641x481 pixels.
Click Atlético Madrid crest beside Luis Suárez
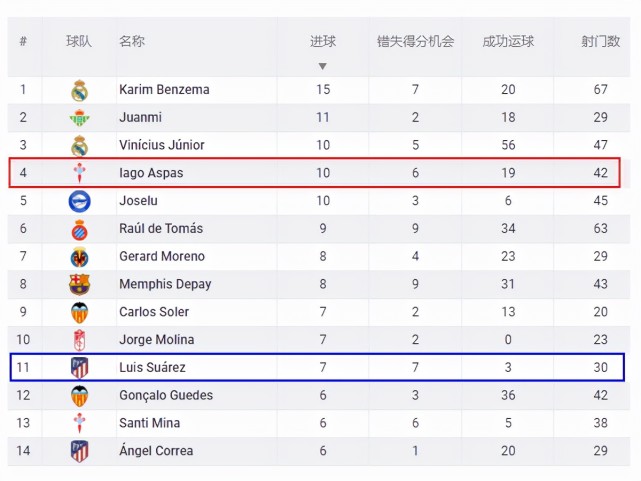click(80, 368)
